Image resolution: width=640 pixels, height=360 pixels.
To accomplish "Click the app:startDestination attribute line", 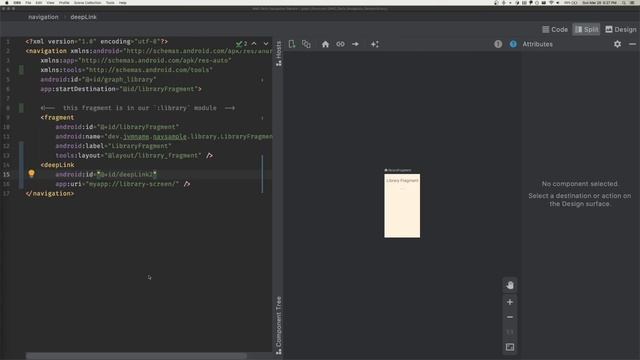I will tap(121, 89).
